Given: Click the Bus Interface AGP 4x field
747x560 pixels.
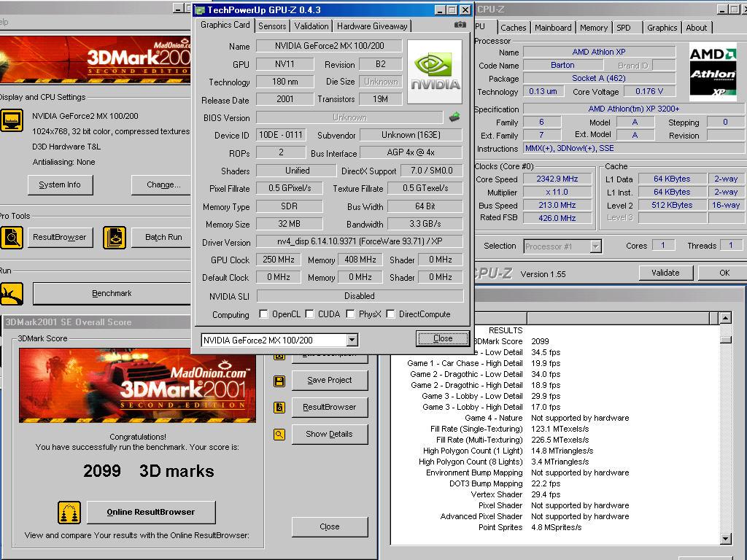Looking at the screenshot, I should [411, 153].
